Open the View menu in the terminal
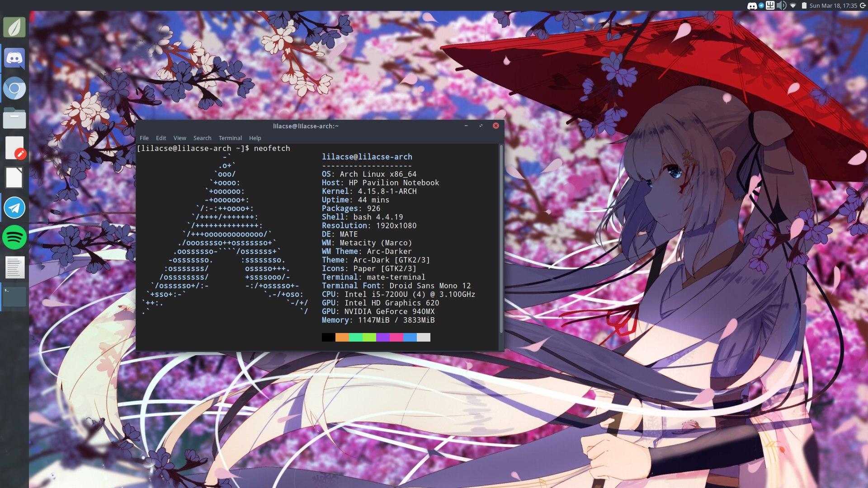This screenshot has height=488, width=868. 179,138
